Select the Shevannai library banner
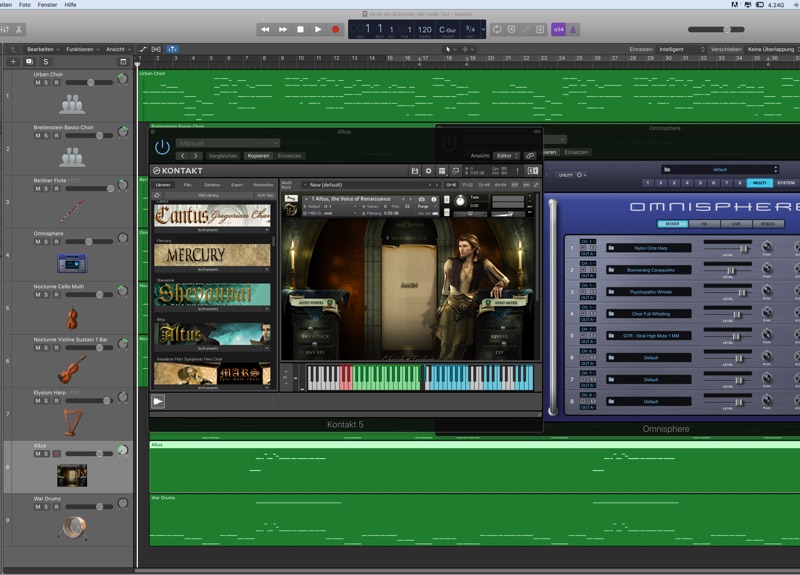Screen dimensions: 800x575 point(212,294)
